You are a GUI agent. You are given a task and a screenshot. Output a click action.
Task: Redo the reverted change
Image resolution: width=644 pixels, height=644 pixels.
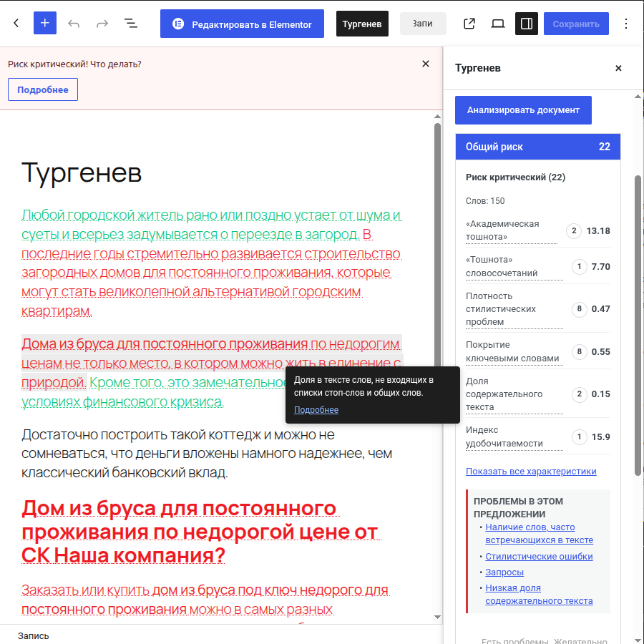tap(102, 24)
